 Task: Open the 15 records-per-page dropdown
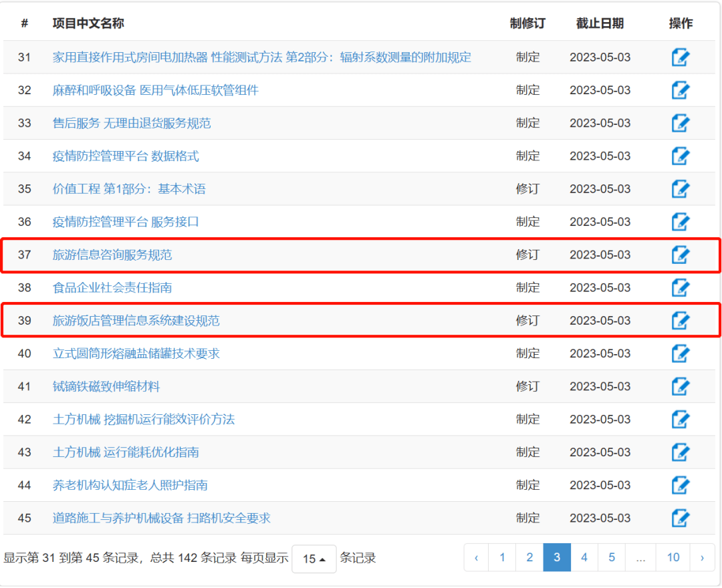point(314,559)
